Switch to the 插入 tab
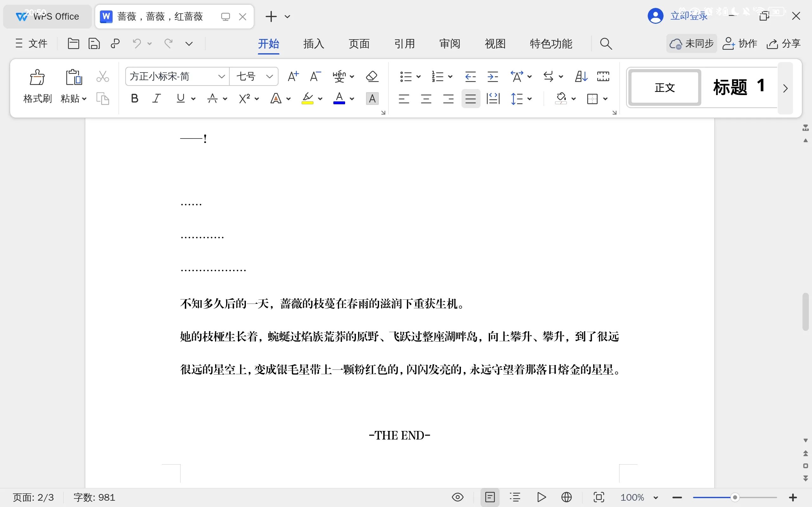The height and width of the screenshot is (507, 812). [x=313, y=44]
